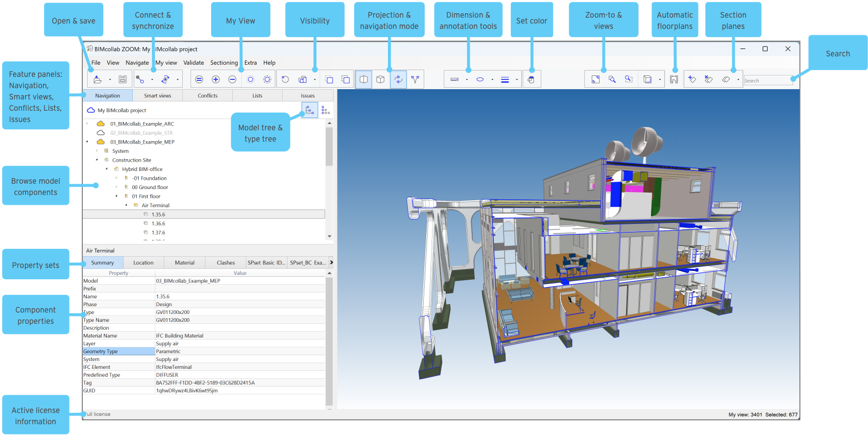Viewport: 868px width, 436px height.
Task: Show more property tabs with right arrow
Action: pyautogui.click(x=331, y=263)
